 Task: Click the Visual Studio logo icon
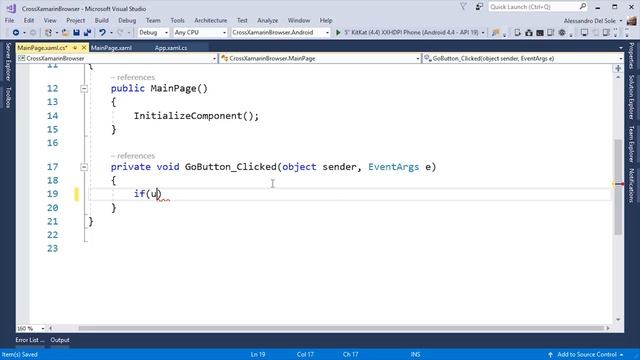pyautogui.click(x=11, y=8)
